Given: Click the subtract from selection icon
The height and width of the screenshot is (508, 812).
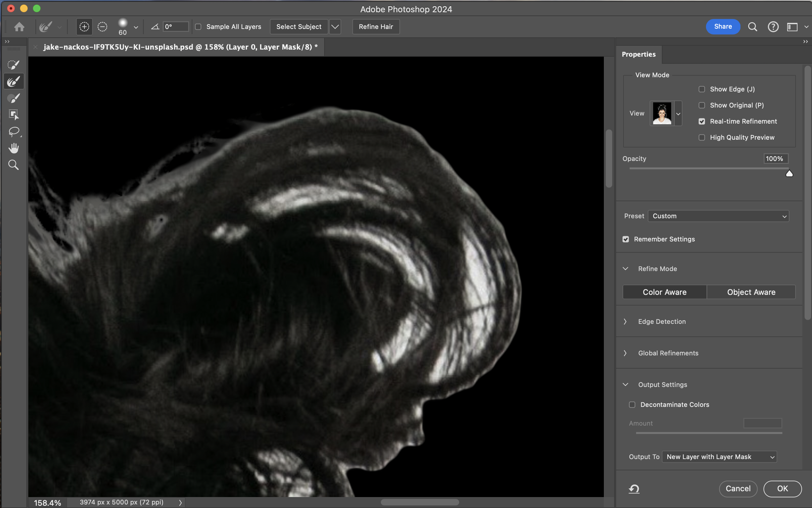Looking at the screenshot, I should click(102, 26).
